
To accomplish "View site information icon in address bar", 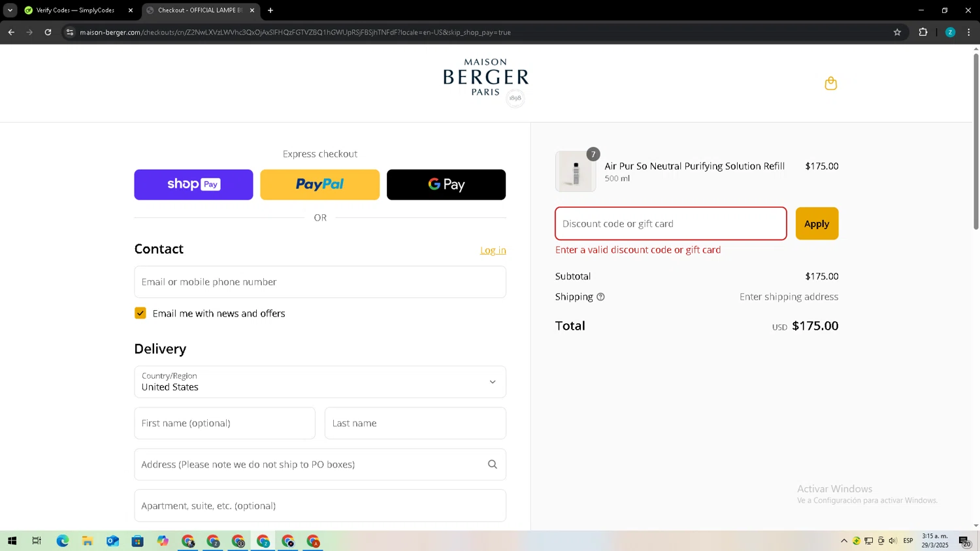I will pos(70,32).
